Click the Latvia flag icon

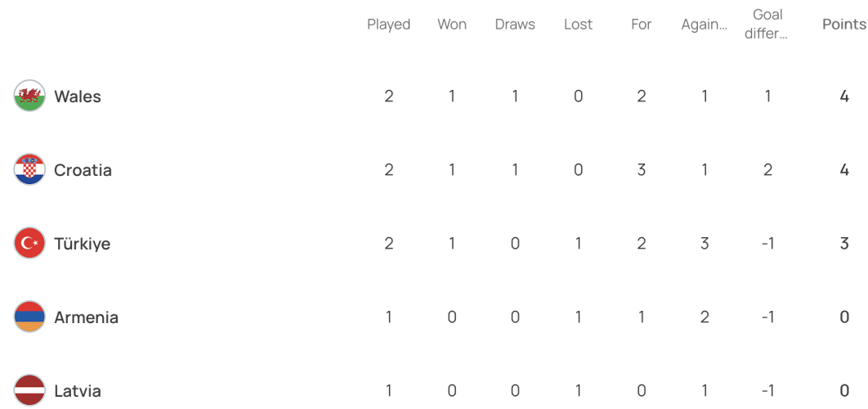[x=29, y=391]
